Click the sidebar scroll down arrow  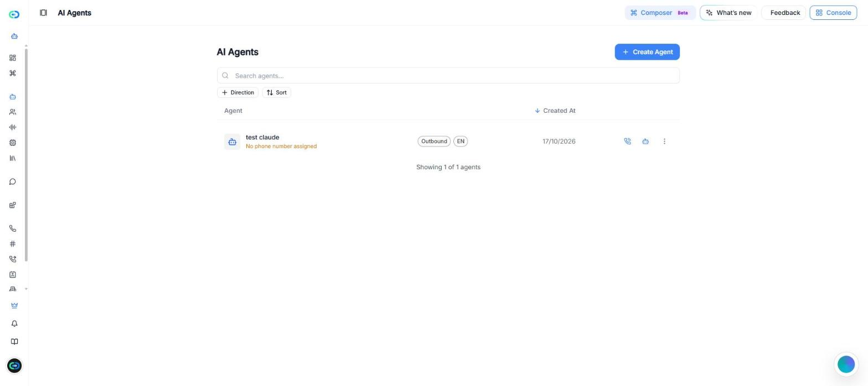click(26, 289)
